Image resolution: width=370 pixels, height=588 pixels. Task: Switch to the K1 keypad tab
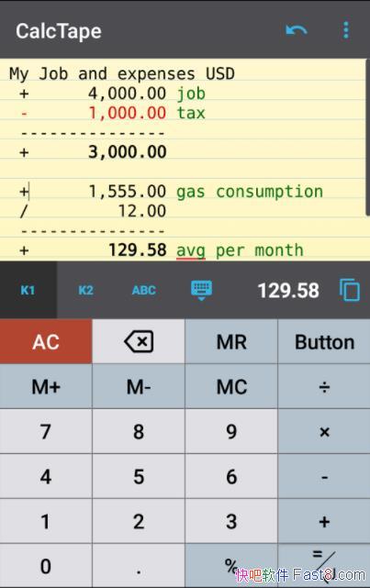(28, 290)
